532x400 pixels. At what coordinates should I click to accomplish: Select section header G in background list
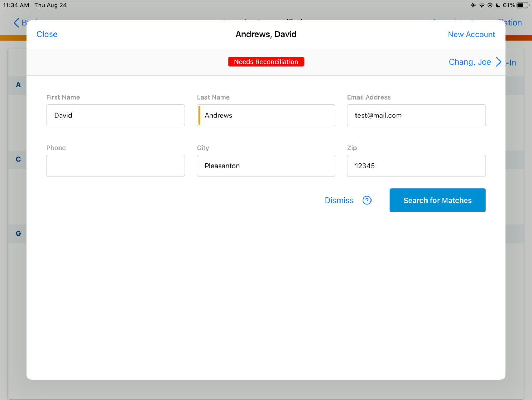pyautogui.click(x=18, y=233)
